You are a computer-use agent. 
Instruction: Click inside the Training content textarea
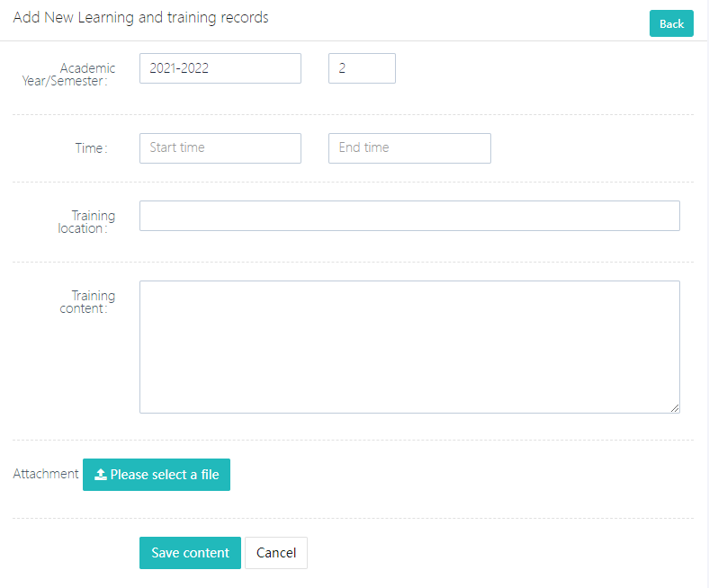(409, 346)
